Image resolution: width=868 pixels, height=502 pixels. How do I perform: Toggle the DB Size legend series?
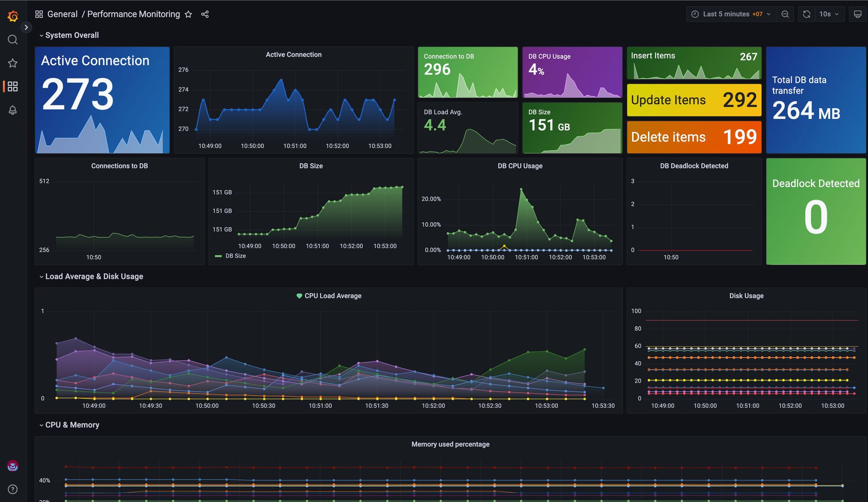tap(235, 256)
